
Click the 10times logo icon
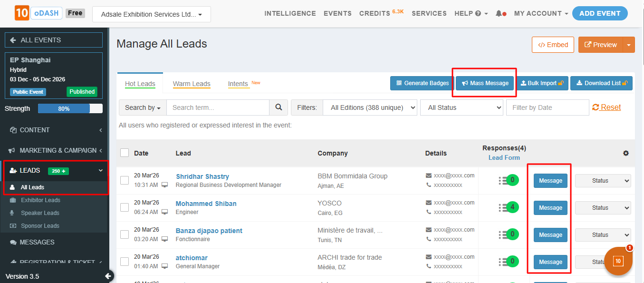22,13
